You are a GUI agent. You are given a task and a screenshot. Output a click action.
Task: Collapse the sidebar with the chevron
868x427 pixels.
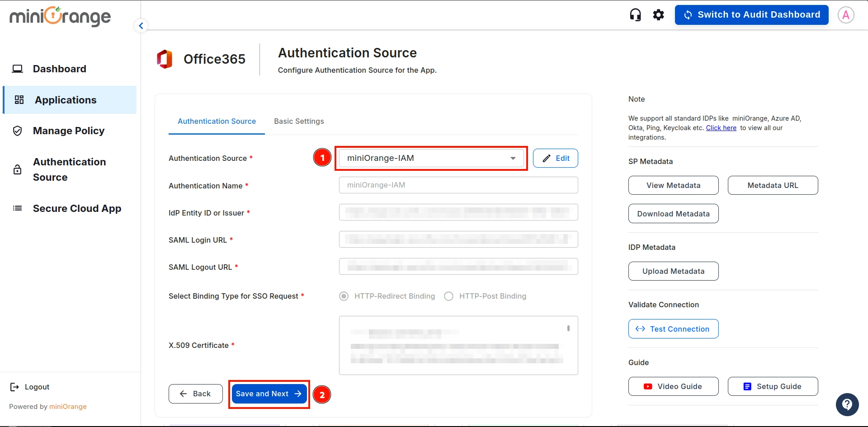(x=141, y=26)
